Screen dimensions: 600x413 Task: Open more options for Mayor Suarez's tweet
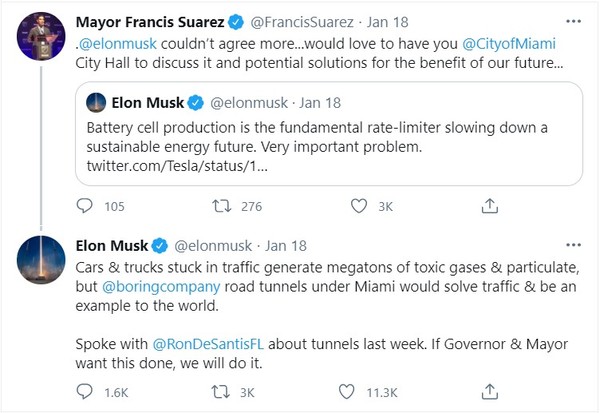571,19
